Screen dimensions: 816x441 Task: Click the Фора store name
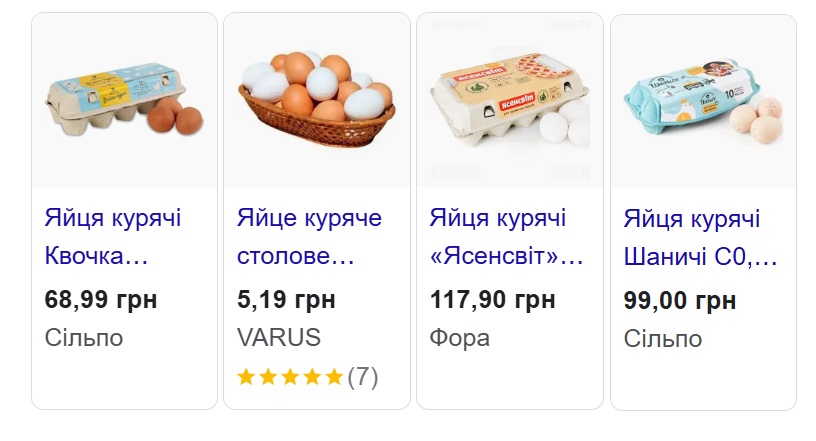[x=460, y=337]
